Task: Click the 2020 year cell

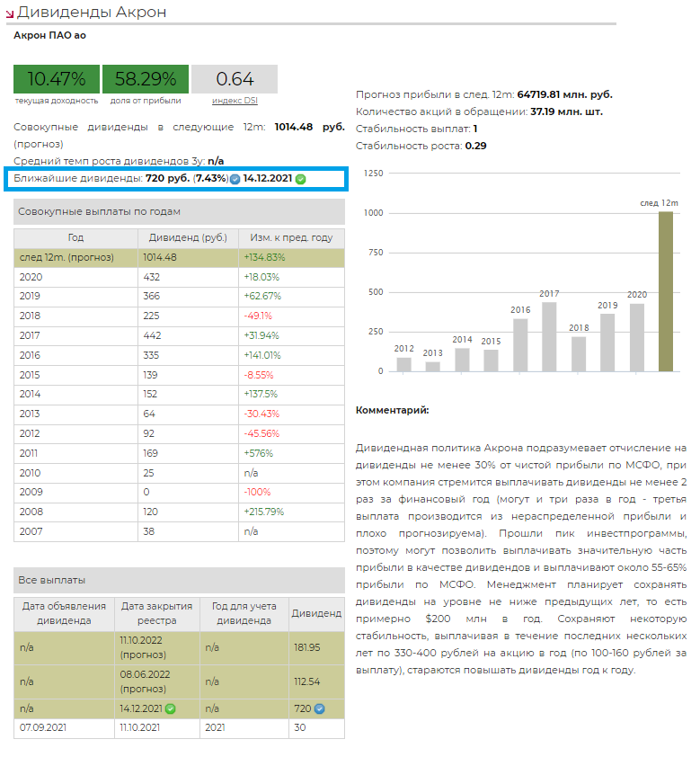Action: point(31,277)
